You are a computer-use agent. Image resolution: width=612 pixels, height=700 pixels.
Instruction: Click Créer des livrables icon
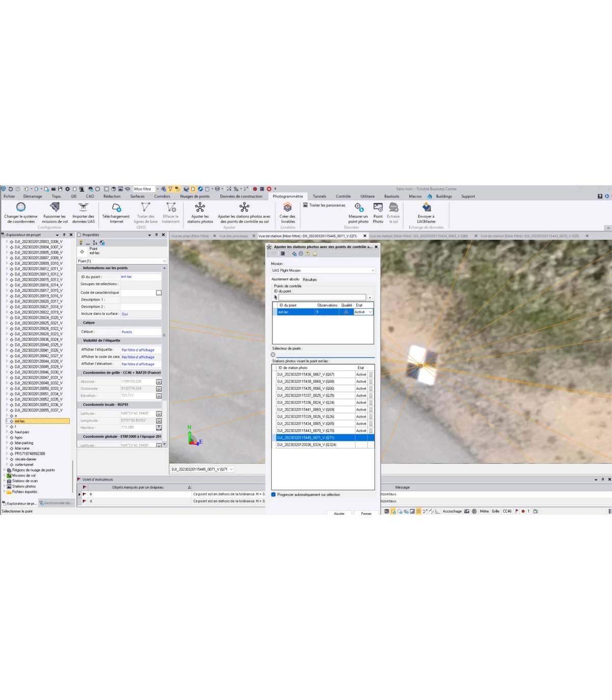[x=288, y=207]
